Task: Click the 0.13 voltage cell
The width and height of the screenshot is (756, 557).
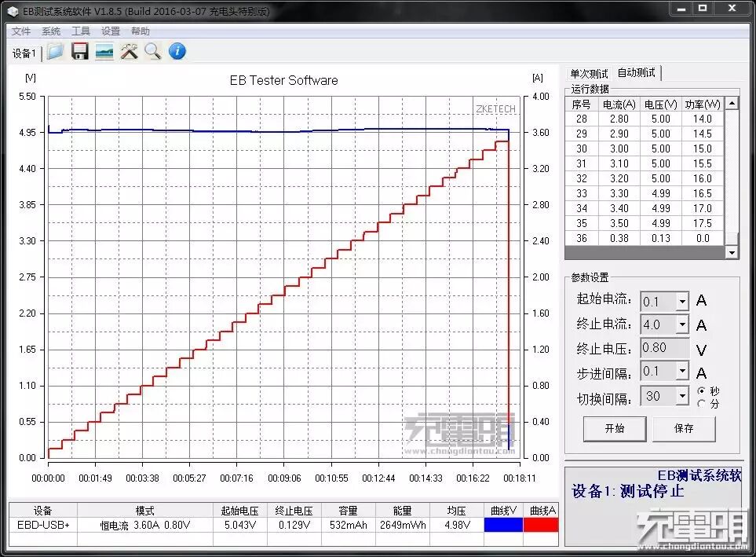Action: coord(660,239)
